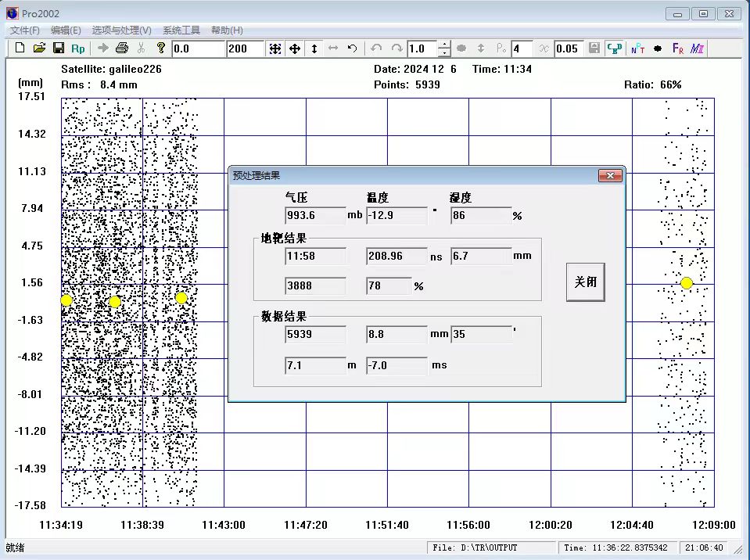
Task: Click the MII toolbar icon
Action: 697,48
